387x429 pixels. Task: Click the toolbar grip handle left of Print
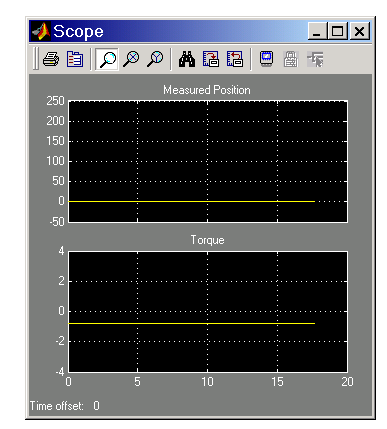(35, 59)
